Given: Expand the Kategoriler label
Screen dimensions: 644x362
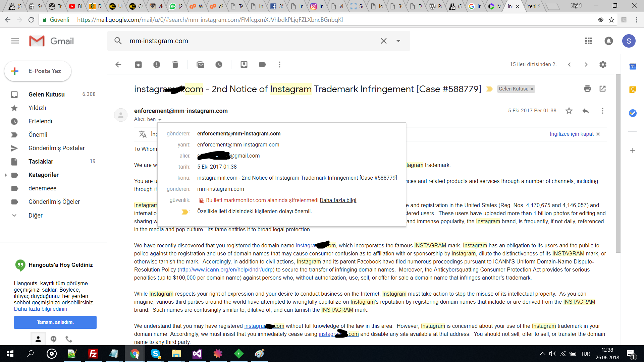Looking at the screenshot, I should tap(6, 175).
